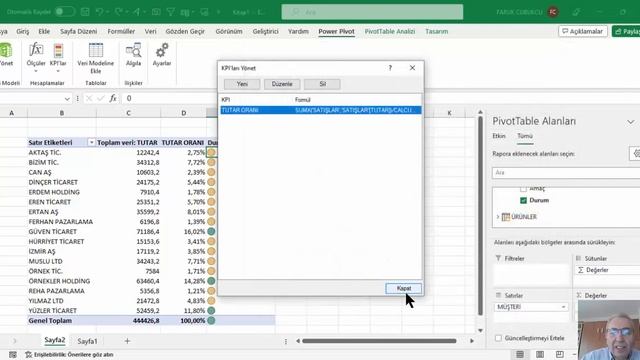Click the Değerler item in Sütunlar area
The image size is (640, 360).
tap(608, 270)
